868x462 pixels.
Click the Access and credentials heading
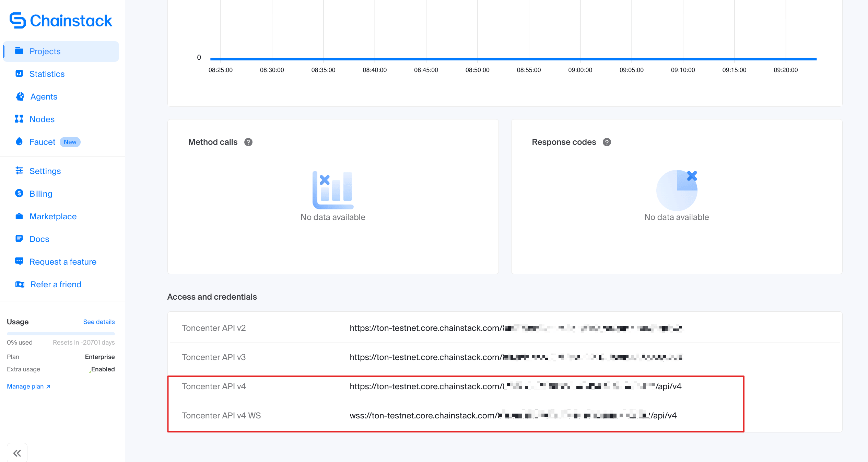pyautogui.click(x=212, y=297)
